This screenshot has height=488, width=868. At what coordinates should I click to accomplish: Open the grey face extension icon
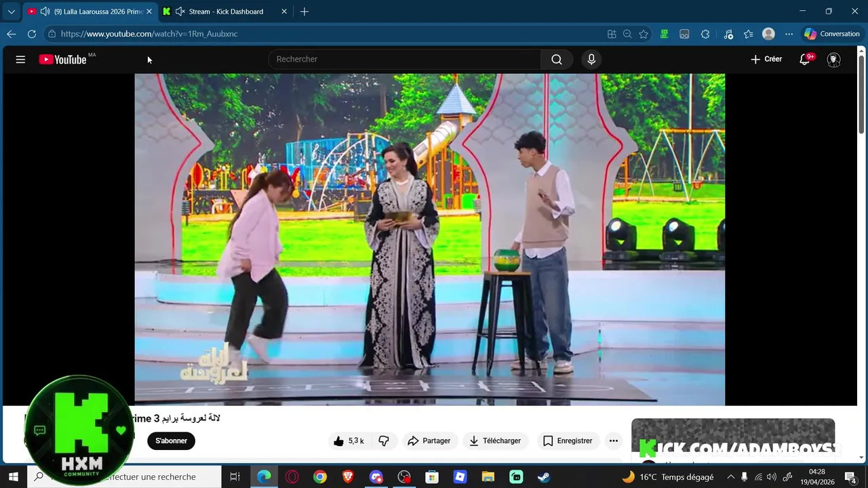685,34
